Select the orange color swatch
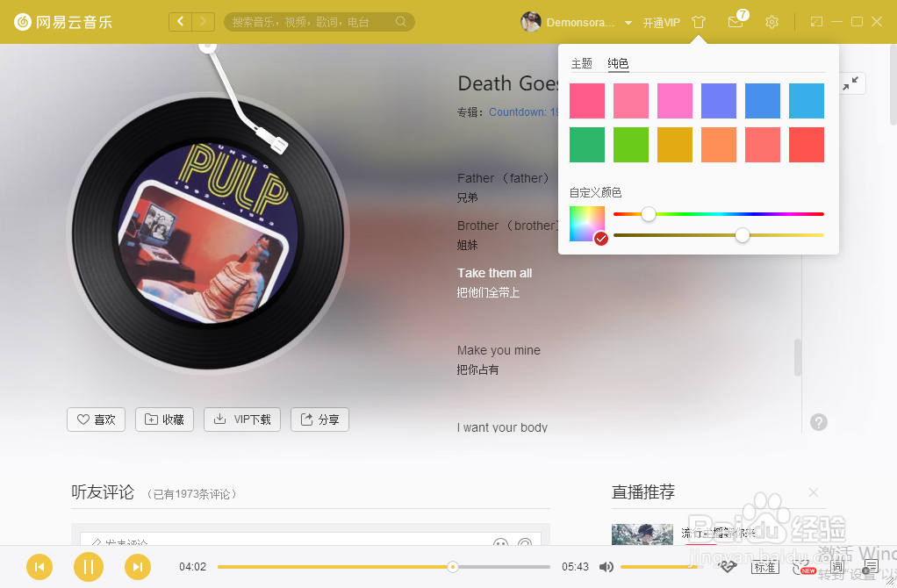The width and height of the screenshot is (897, 588). [719, 145]
